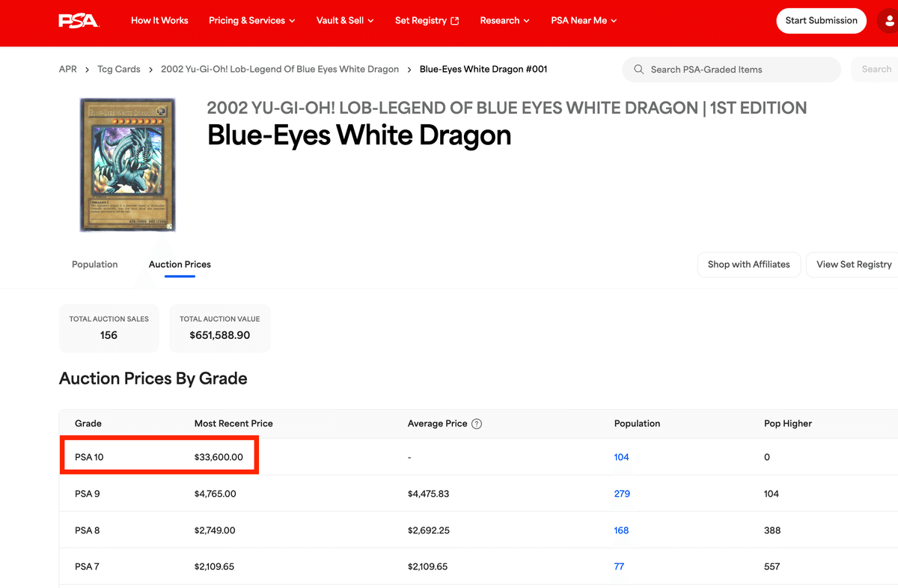Viewport: 898px width, 588px height.
Task: Open PSA 8 population 168 link
Action: (622, 530)
